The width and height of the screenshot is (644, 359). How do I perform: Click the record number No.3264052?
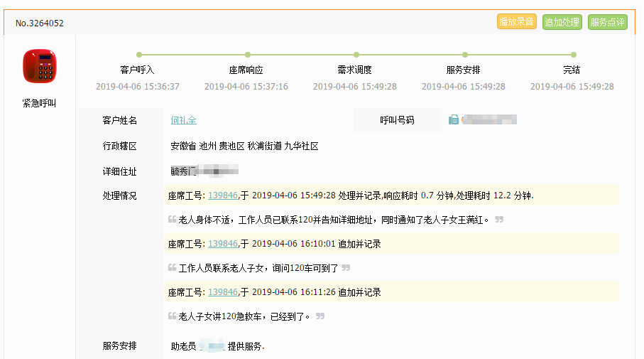pos(40,23)
